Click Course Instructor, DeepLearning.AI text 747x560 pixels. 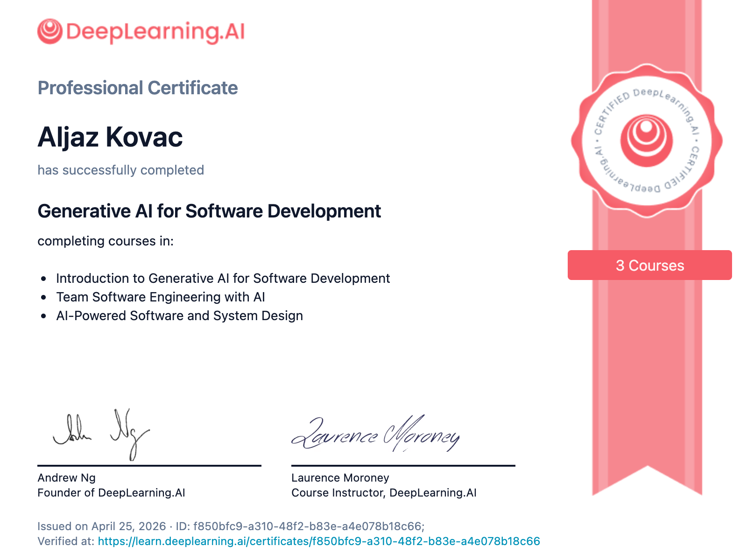pos(384,493)
